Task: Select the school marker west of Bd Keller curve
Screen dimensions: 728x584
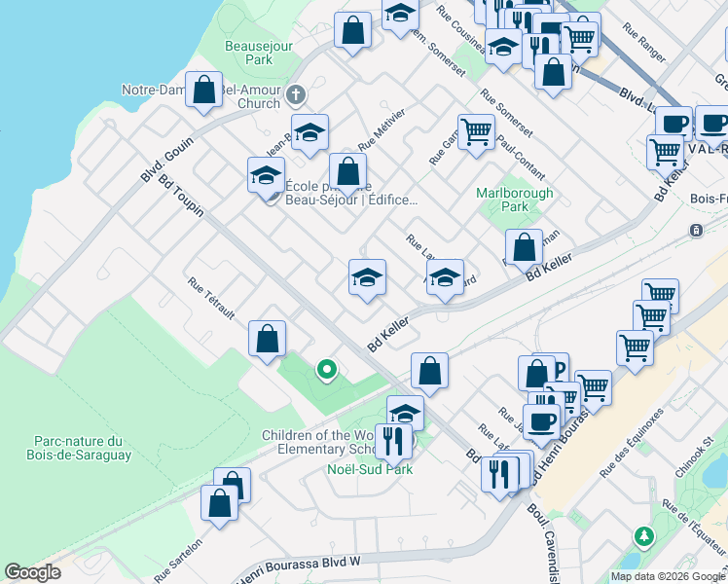Action: (367, 278)
